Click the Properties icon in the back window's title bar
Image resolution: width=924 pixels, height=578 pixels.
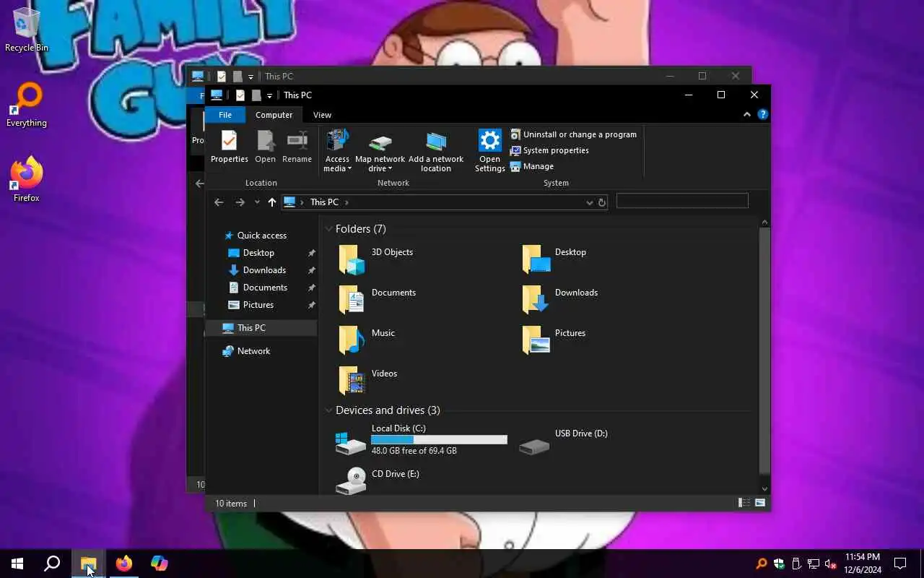tap(222, 76)
